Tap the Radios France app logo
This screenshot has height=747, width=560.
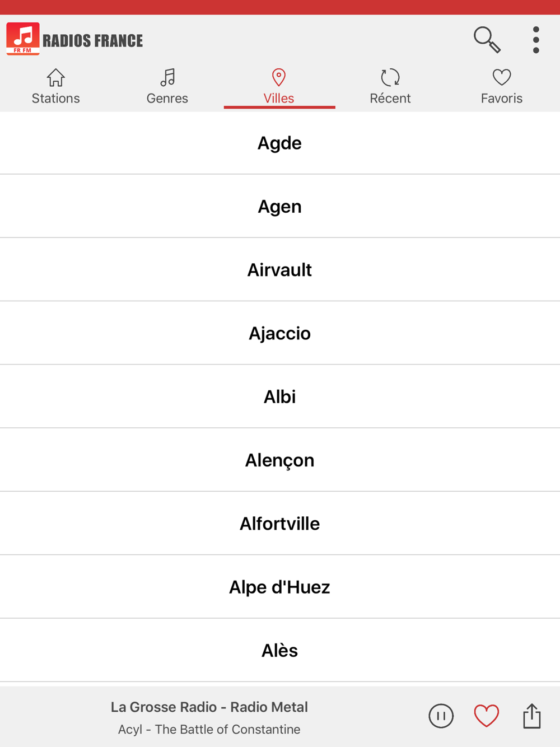(23, 39)
